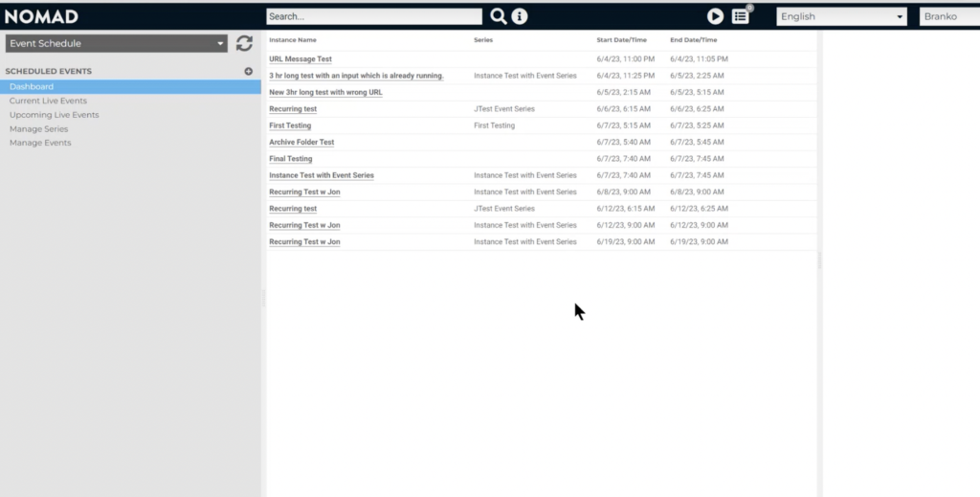Open the 3 hr long test event link
The height and width of the screenshot is (497, 980).
click(x=356, y=76)
